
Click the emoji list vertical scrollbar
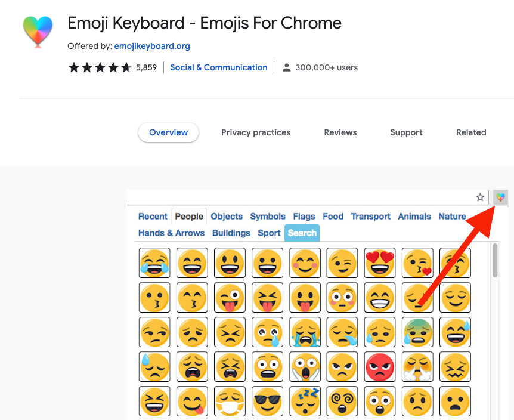click(495, 260)
